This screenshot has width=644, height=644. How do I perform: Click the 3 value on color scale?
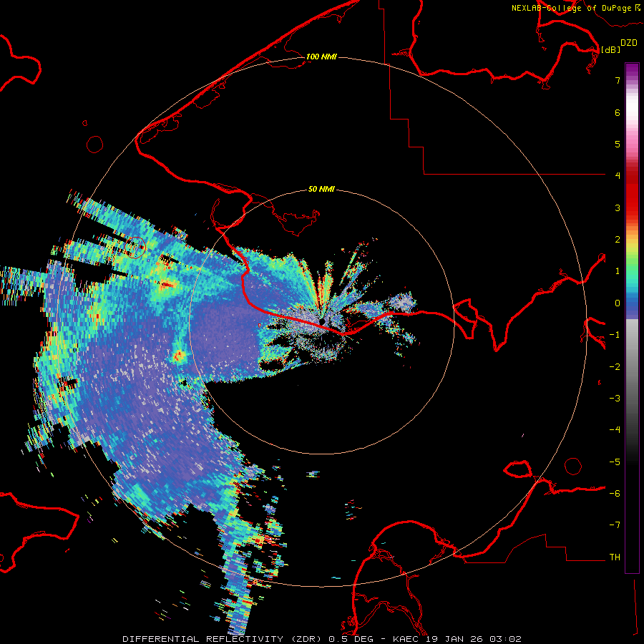618,208
